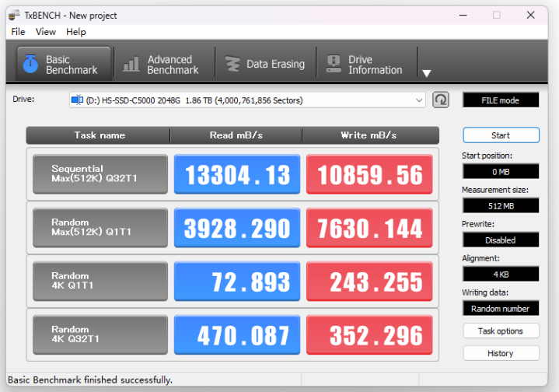Click the write value 243.255
The image size is (559, 392).
pos(369,281)
